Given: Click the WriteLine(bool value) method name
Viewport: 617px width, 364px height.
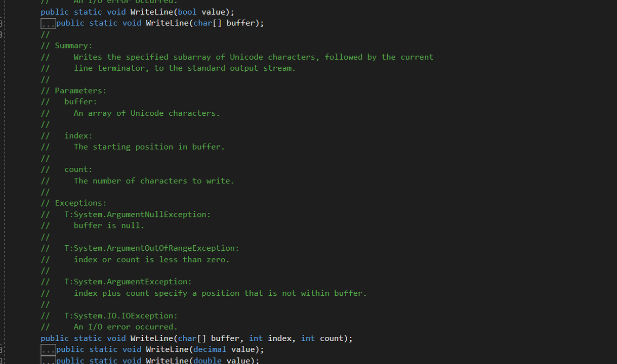Looking at the screenshot, I should click(x=152, y=12).
